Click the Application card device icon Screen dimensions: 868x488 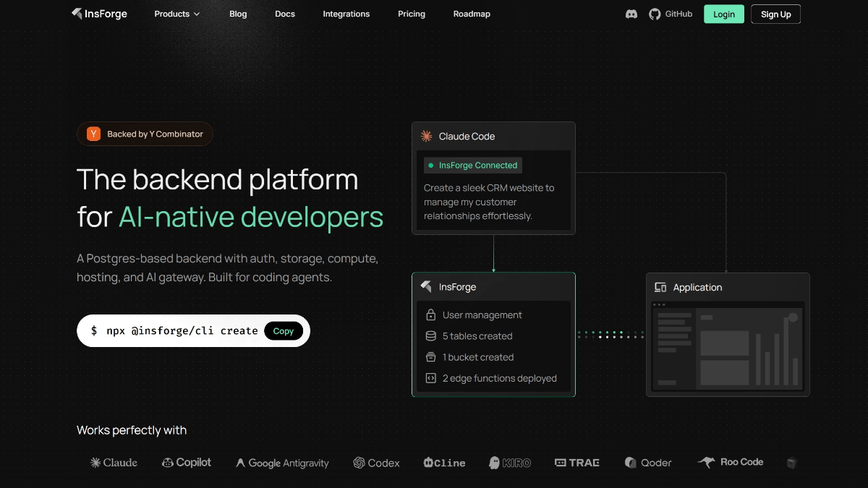coord(660,287)
